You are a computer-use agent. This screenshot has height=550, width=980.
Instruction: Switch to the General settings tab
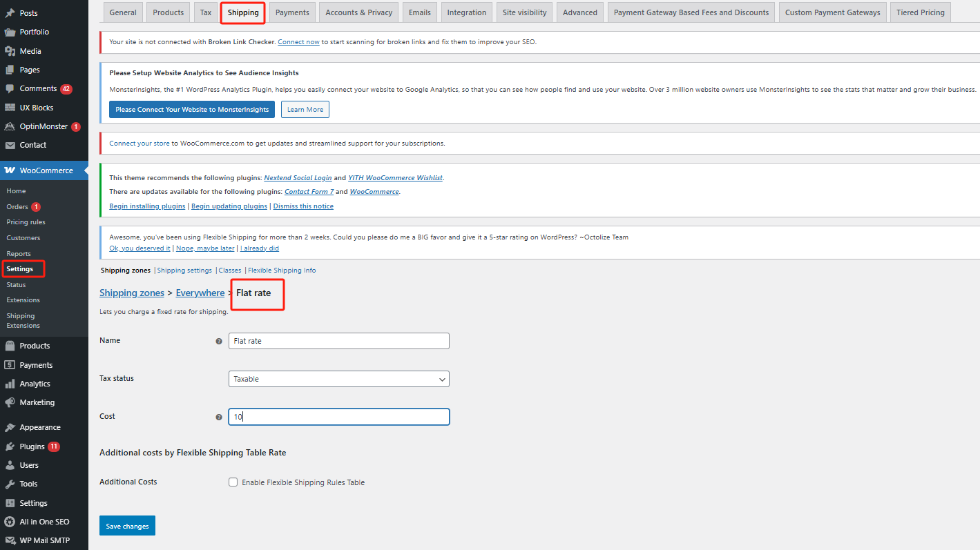tap(123, 12)
